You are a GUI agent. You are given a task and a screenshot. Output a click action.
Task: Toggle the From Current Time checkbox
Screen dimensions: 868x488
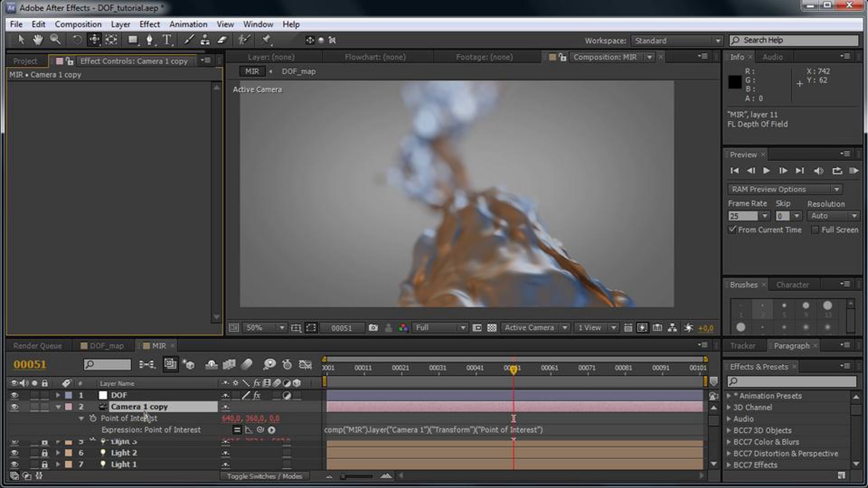[732, 230]
